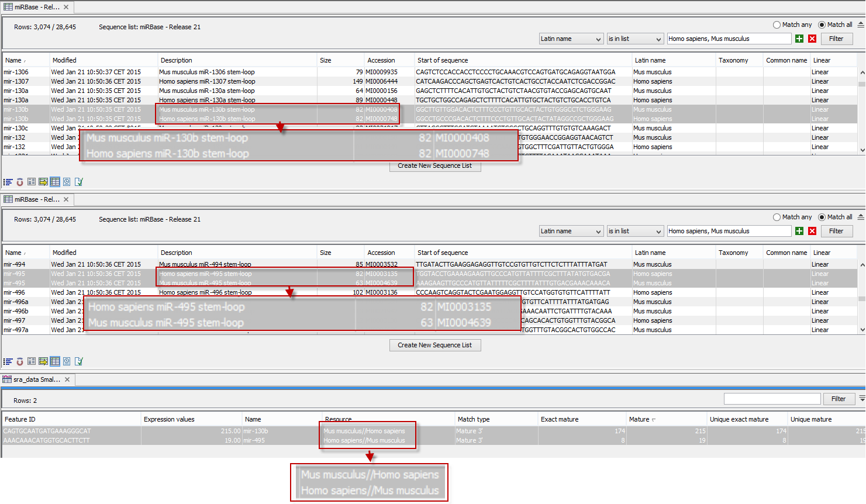The image size is (866, 504).
Task: Select the table view icon
Action: [54, 182]
